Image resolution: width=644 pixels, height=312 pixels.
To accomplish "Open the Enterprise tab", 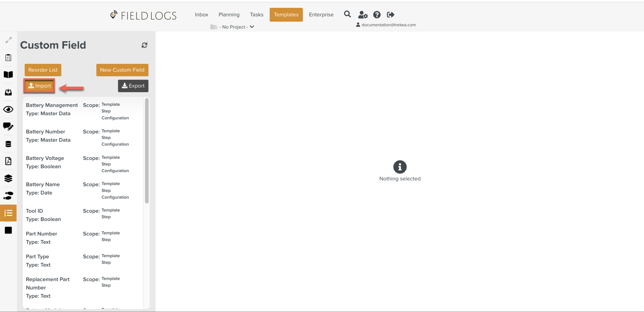I will (321, 15).
